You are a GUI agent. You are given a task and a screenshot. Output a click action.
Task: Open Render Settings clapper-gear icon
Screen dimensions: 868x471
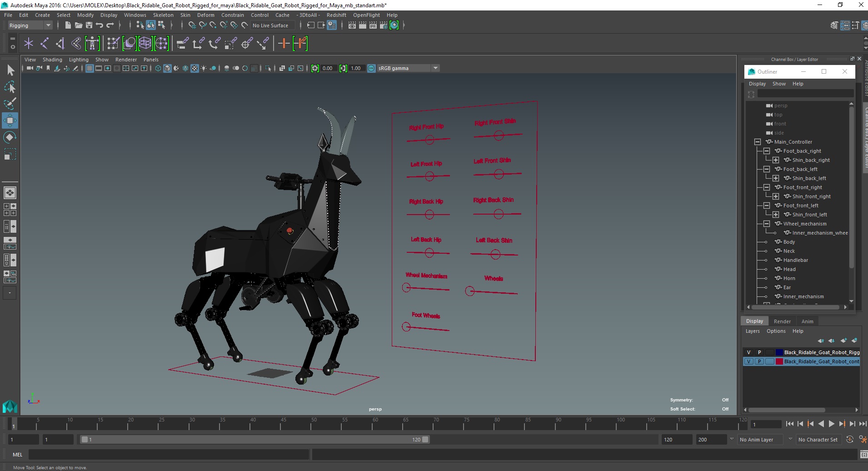coord(384,25)
